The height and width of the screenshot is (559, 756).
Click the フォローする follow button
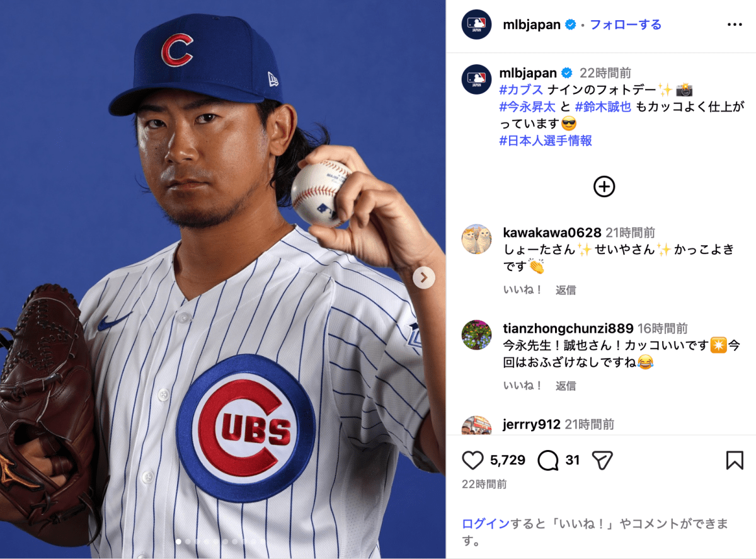[x=626, y=25]
